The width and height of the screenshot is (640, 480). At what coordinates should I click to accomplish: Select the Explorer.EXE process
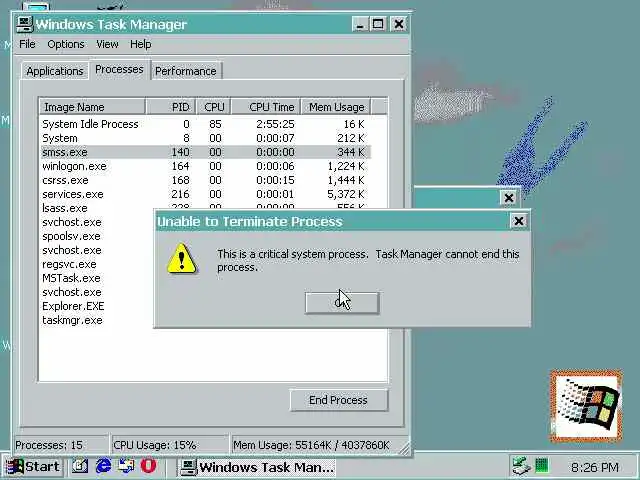[73, 306]
